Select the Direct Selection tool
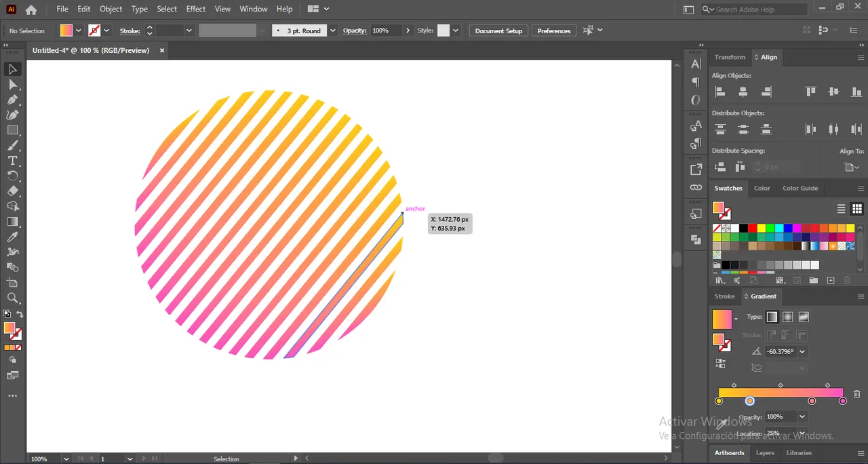868x464 pixels. tap(12, 85)
